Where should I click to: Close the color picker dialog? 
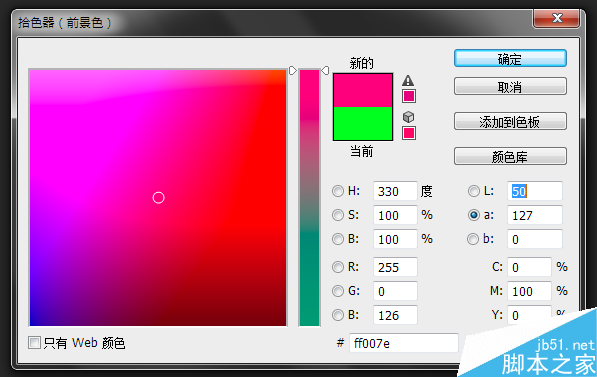(x=557, y=18)
